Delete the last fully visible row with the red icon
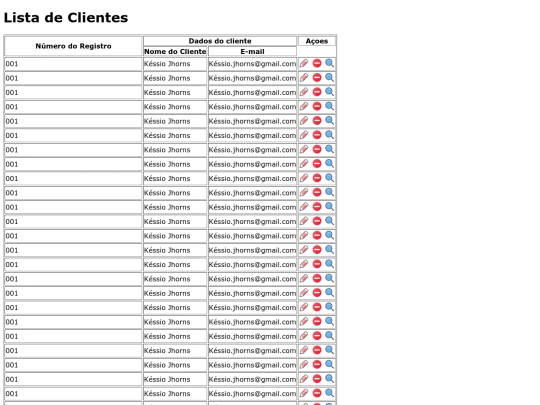The height and width of the screenshot is (405, 540). tap(317, 393)
